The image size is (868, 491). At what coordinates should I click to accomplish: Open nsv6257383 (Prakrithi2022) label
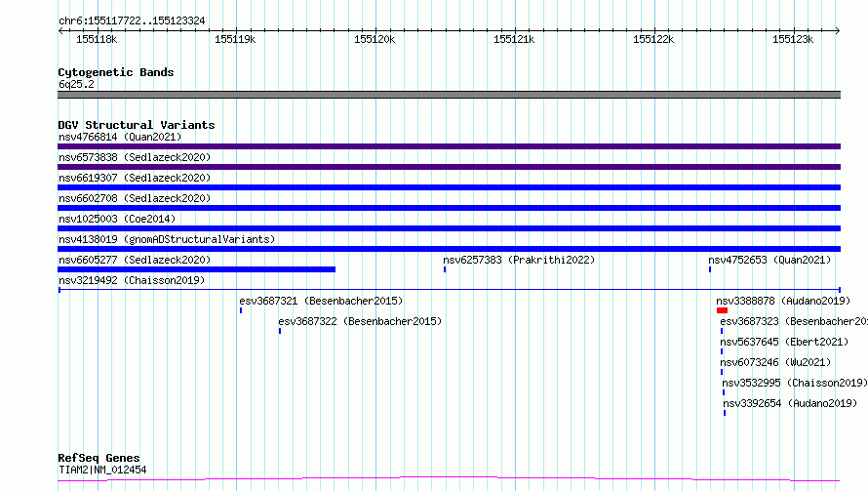click(x=519, y=260)
